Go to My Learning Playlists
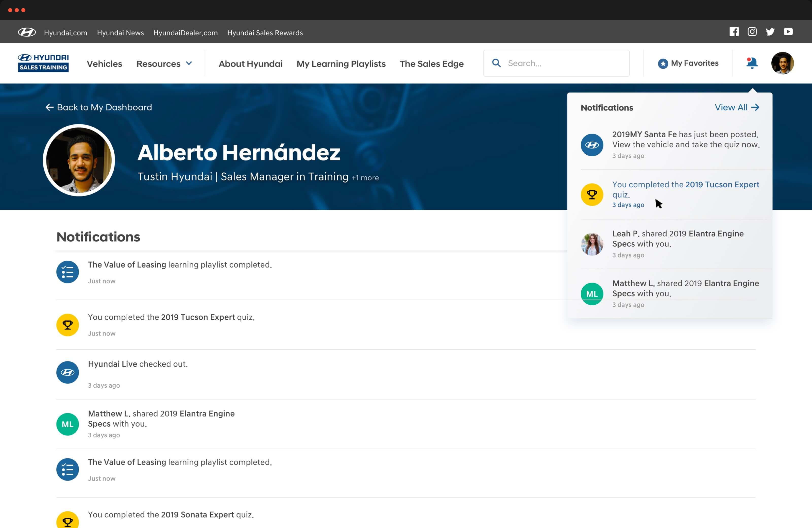 coord(341,64)
